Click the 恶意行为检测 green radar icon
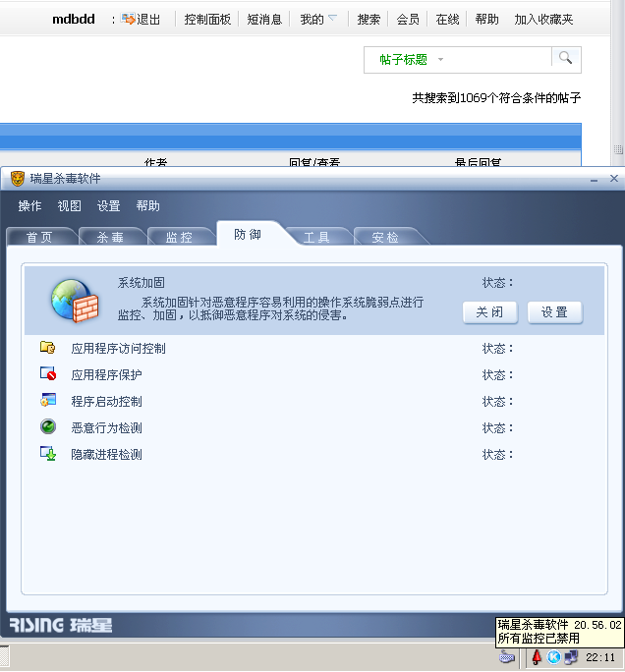The height and width of the screenshot is (672, 625). (x=48, y=426)
